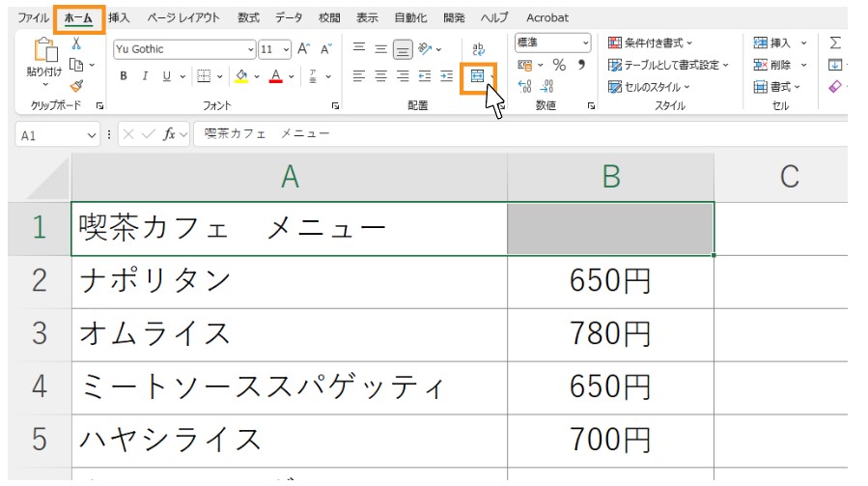868x486 pixels.
Task: Align text left
Action: coord(359,76)
